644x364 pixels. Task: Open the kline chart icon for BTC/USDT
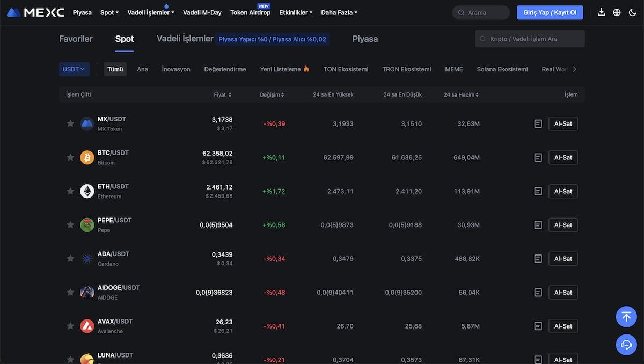click(x=538, y=157)
